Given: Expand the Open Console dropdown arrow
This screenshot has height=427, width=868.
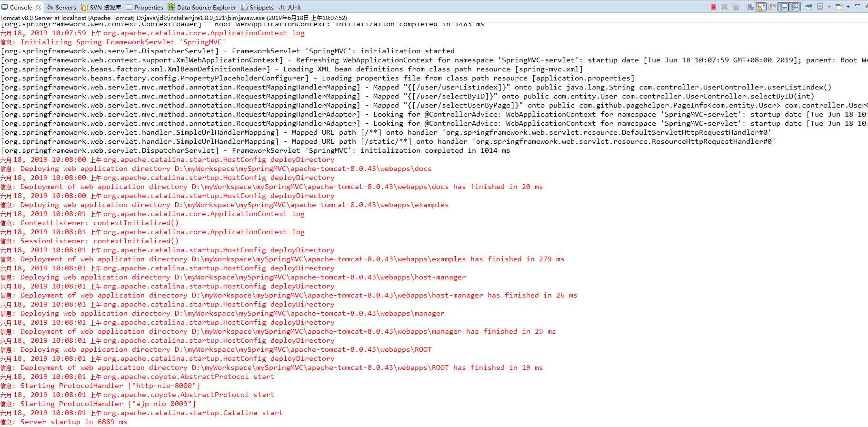Looking at the screenshot, I should coord(848,7).
